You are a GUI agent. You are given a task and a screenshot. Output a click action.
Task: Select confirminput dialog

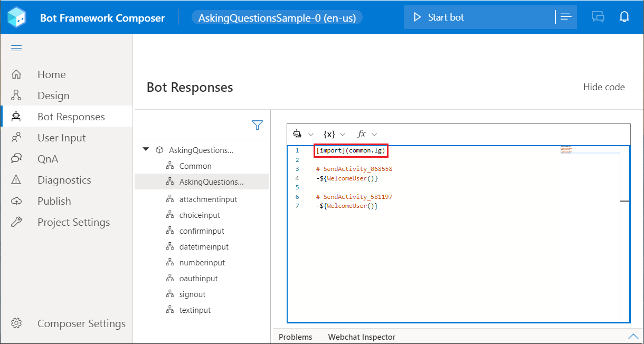pyautogui.click(x=202, y=231)
